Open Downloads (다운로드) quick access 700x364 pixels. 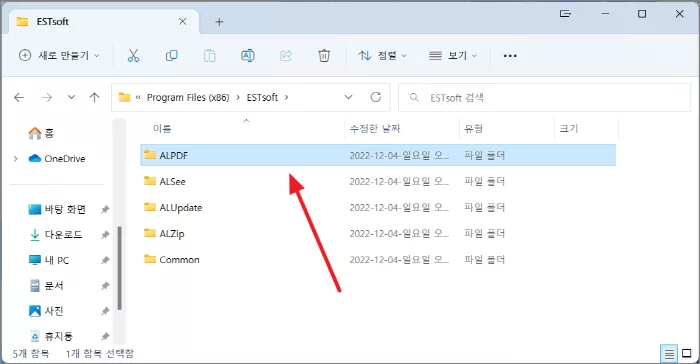55,234
